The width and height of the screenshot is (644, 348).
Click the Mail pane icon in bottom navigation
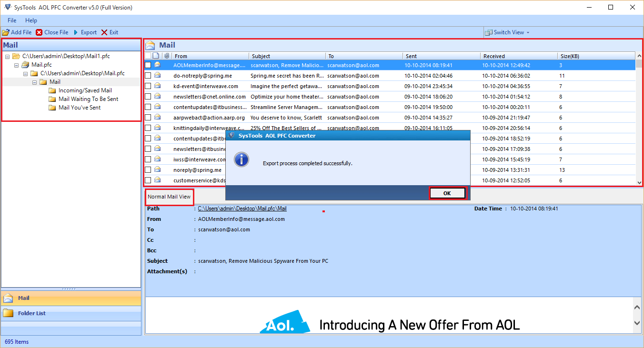click(x=8, y=298)
